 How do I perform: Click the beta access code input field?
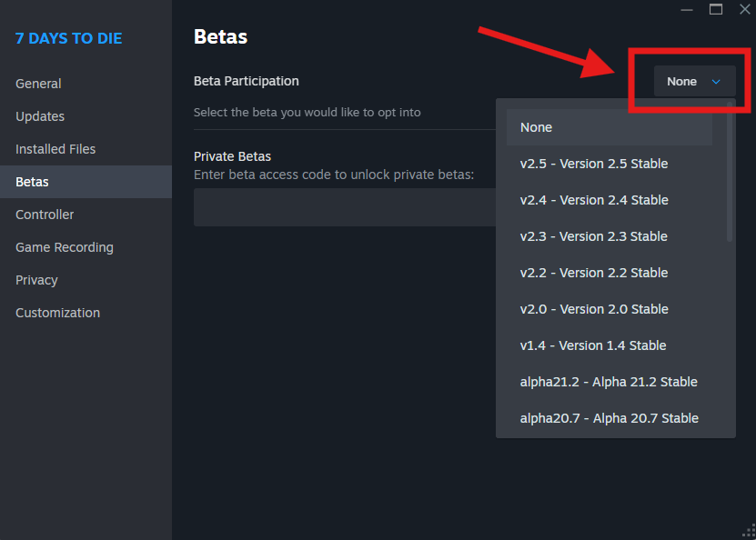click(345, 207)
